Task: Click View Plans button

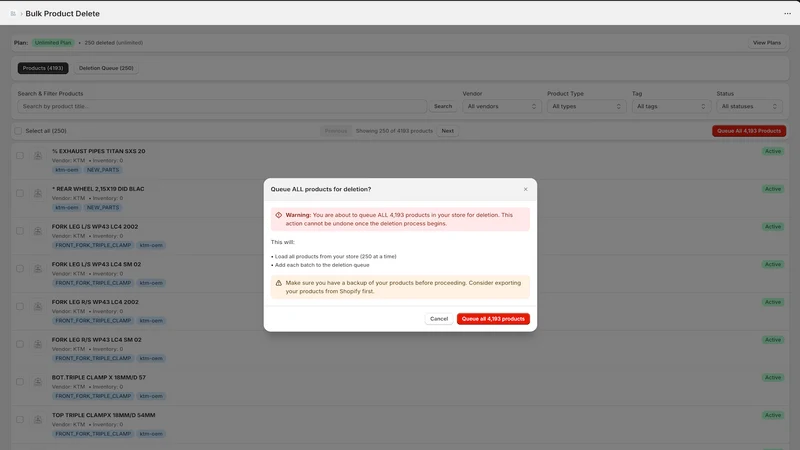Action: [x=766, y=43]
